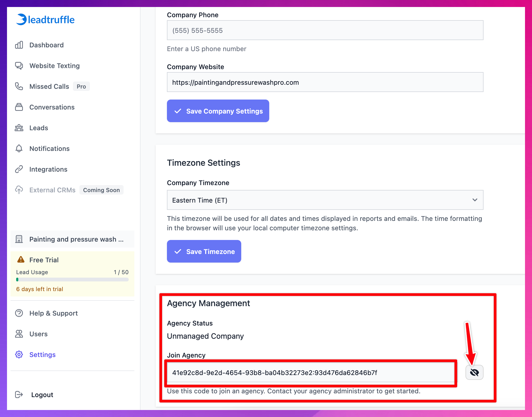Open the Dashboard from the sidebar icon
Image resolution: width=532 pixels, height=417 pixels.
click(19, 45)
